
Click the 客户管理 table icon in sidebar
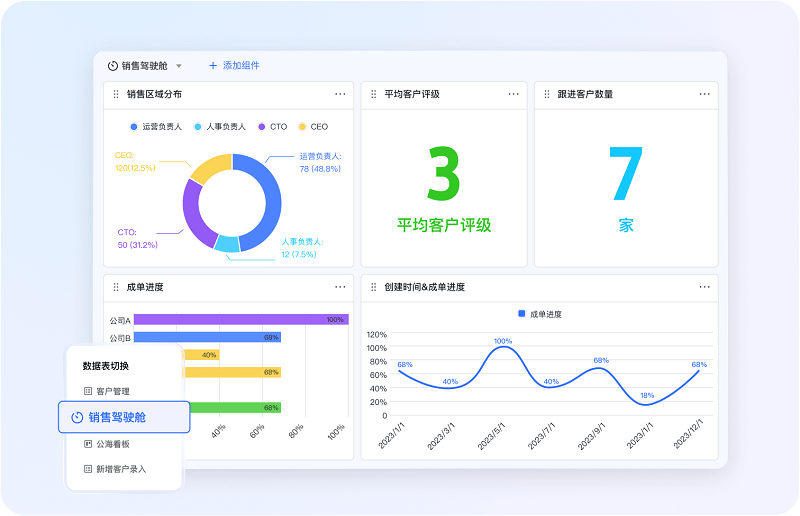click(87, 391)
